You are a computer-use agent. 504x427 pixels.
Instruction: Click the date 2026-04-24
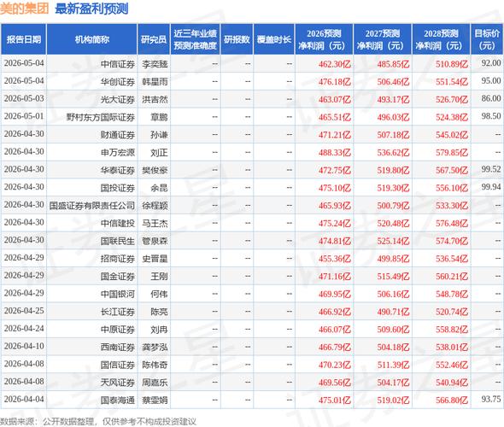(x=24, y=328)
